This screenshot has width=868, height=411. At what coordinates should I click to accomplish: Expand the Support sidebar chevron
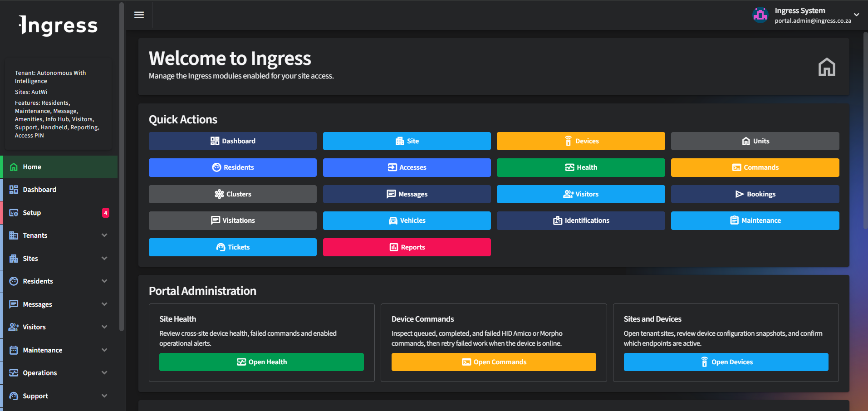point(104,396)
